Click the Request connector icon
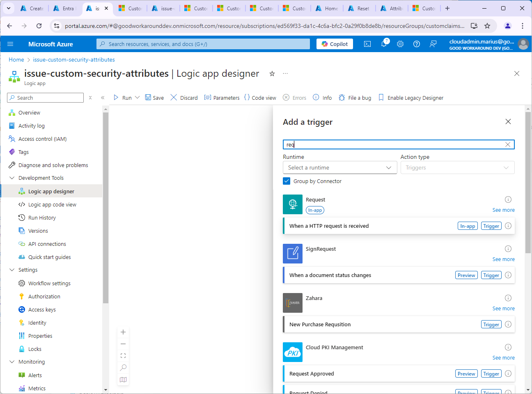This screenshot has height=394, width=532. pos(293,204)
